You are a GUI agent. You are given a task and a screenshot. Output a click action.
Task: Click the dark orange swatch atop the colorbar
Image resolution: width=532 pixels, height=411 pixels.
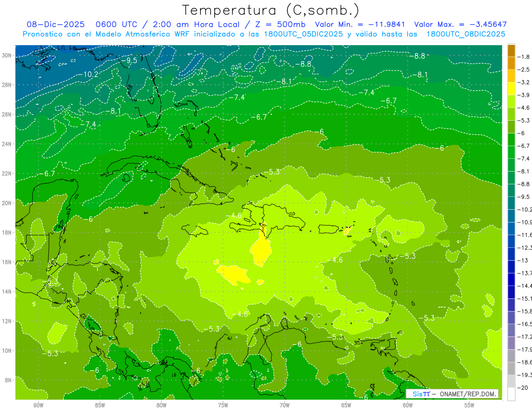pos(511,51)
